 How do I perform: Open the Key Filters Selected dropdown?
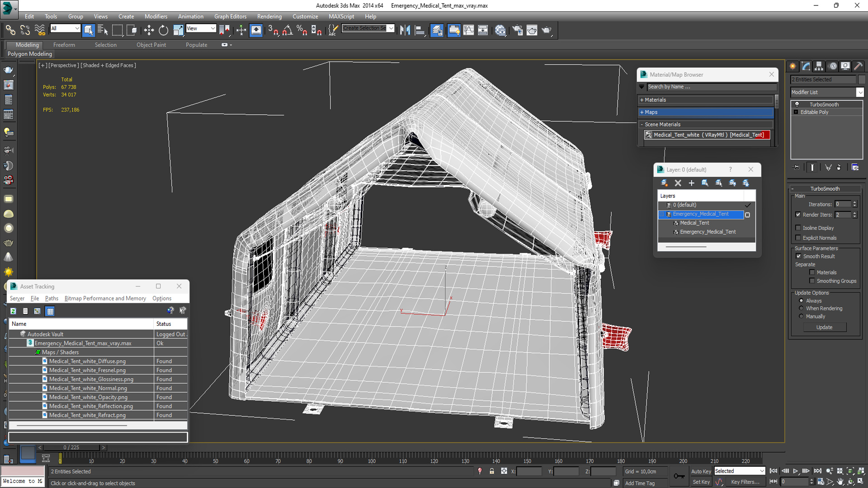(x=739, y=471)
